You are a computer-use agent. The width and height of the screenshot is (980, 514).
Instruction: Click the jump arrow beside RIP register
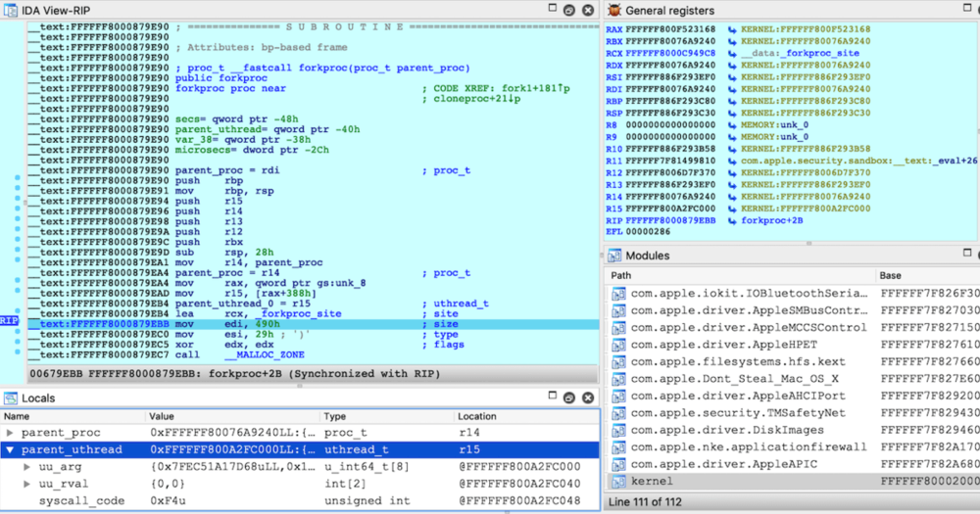(x=733, y=220)
